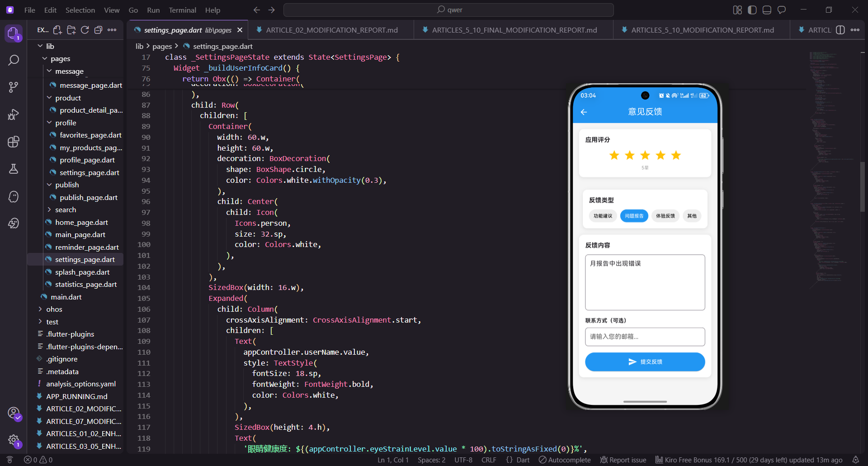The image size is (868, 466).
Task: Toggle Autocomplete in status bar
Action: (x=565, y=460)
